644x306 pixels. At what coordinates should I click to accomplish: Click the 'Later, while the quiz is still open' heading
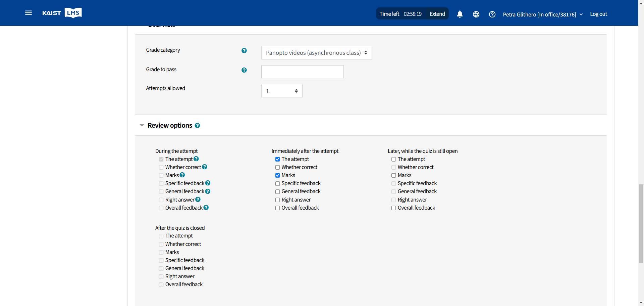pos(423,151)
